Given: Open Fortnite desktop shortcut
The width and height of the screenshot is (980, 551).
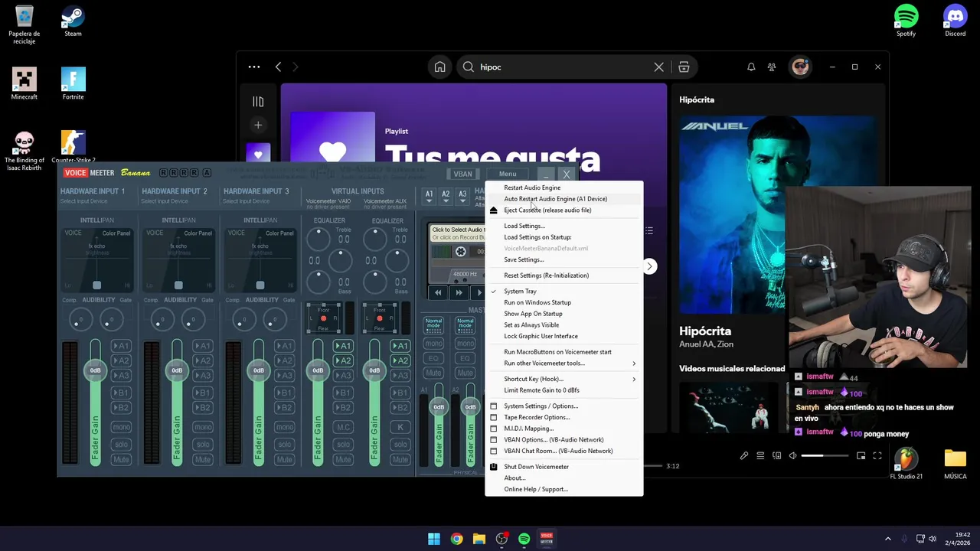Looking at the screenshot, I should click(x=73, y=84).
